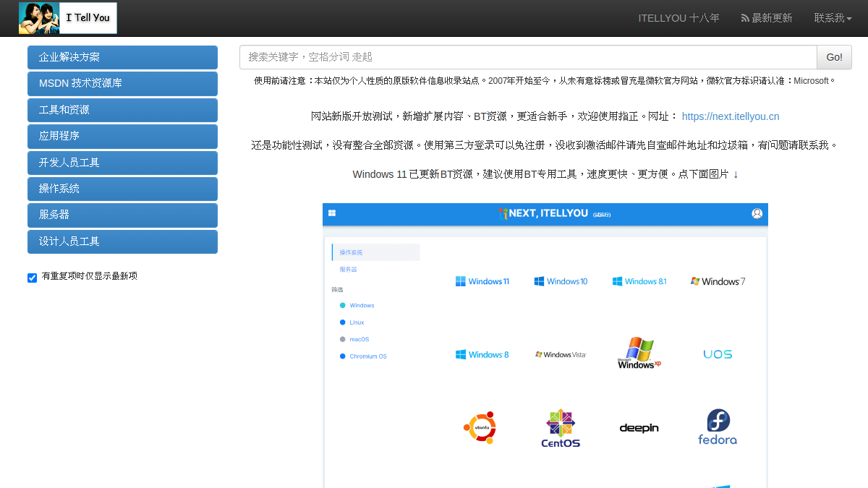Screen dimensions: 868x488
Task: Expand the 企业解决方案 sidebar section
Action: click(122, 57)
